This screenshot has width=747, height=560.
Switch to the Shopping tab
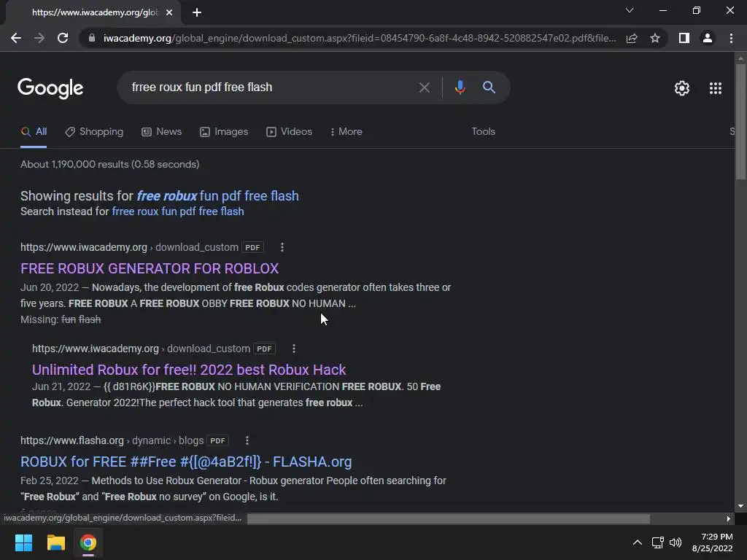click(x=94, y=132)
